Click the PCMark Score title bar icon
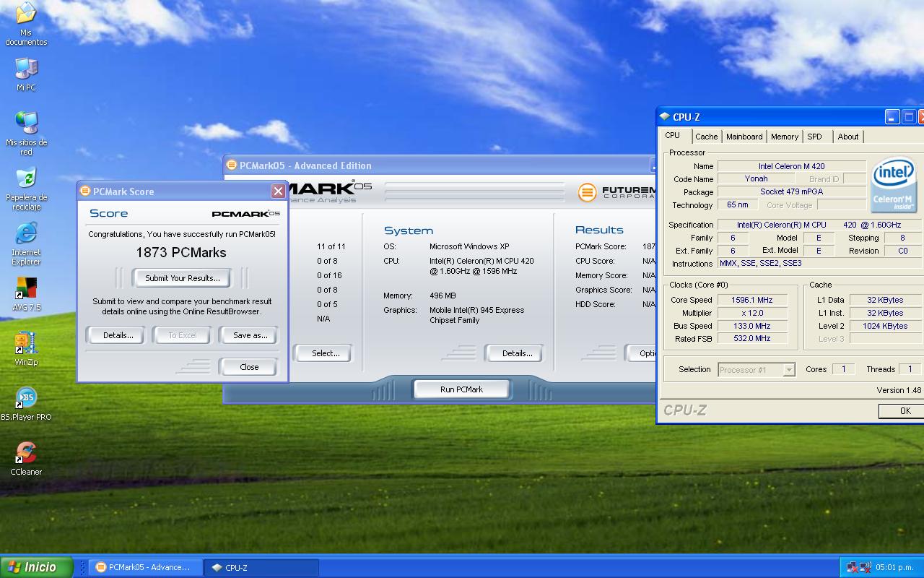The height and width of the screenshot is (578, 924). [x=85, y=191]
